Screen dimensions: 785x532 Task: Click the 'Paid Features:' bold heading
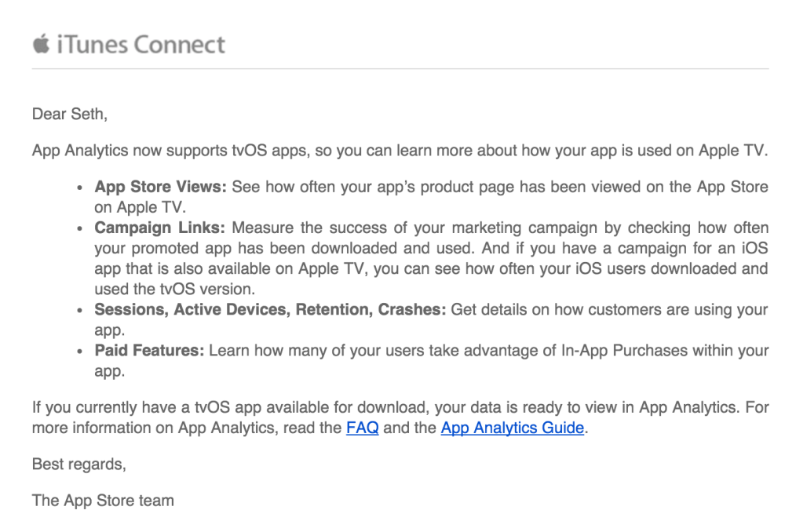click(151, 351)
